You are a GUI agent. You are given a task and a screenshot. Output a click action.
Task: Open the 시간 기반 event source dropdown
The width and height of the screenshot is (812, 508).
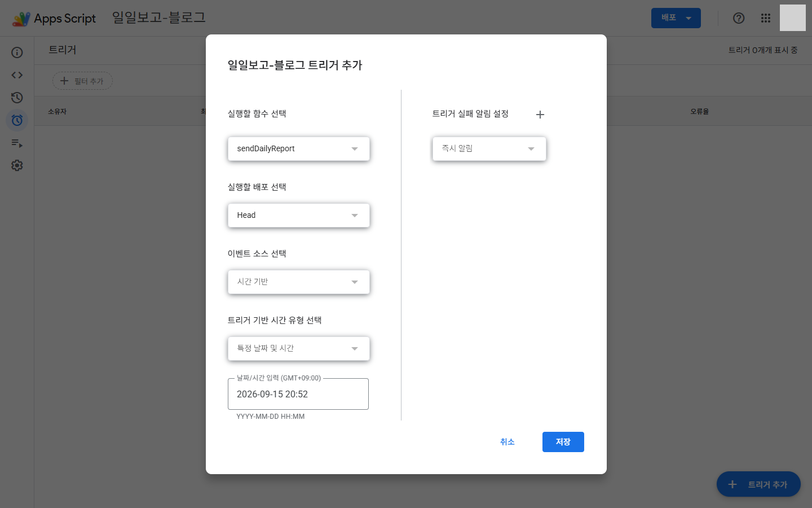(299, 282)
